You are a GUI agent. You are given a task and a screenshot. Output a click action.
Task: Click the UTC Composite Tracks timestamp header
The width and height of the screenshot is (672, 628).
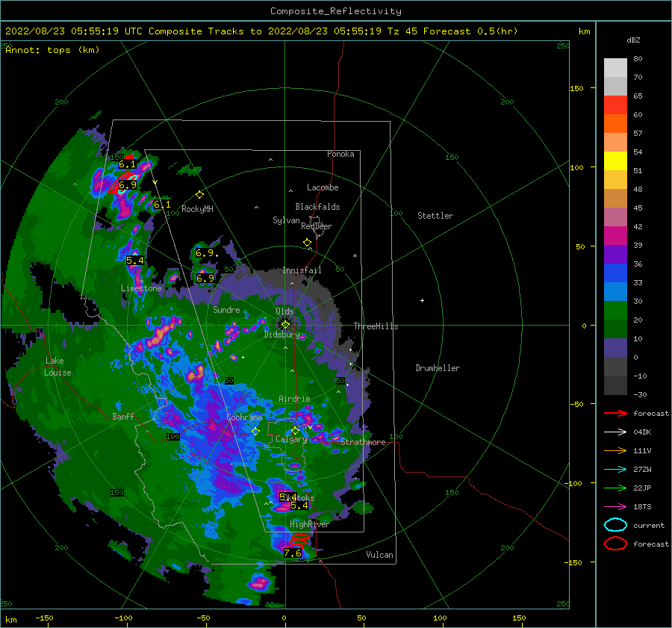(x=261, y=31)
